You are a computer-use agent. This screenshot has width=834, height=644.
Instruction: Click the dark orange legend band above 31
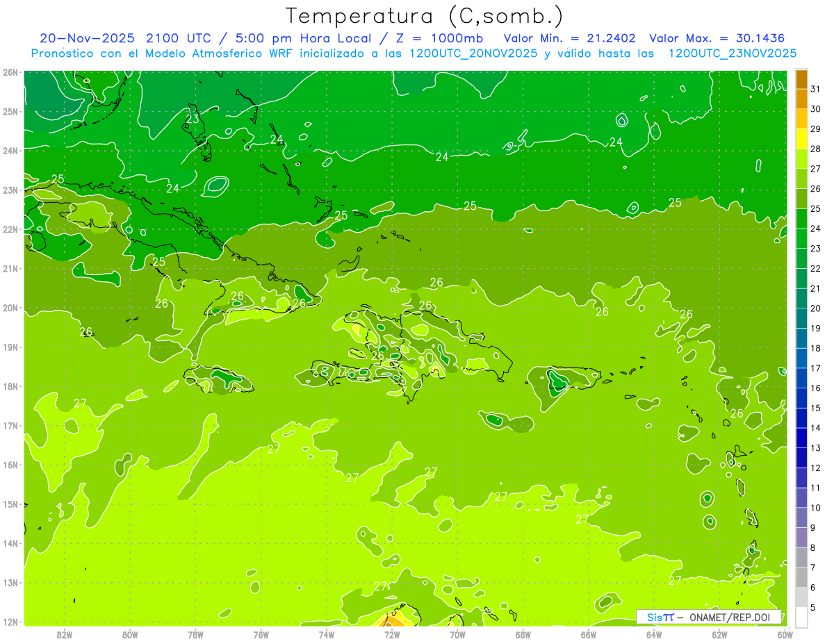801,79
